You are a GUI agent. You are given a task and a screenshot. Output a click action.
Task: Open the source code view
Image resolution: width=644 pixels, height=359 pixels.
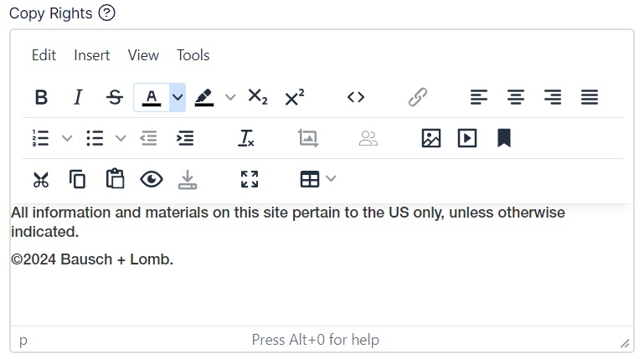point(356,97)
